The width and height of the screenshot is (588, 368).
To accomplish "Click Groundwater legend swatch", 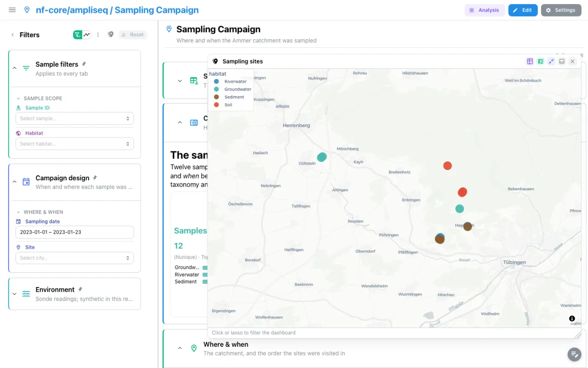I will point(216,89).
